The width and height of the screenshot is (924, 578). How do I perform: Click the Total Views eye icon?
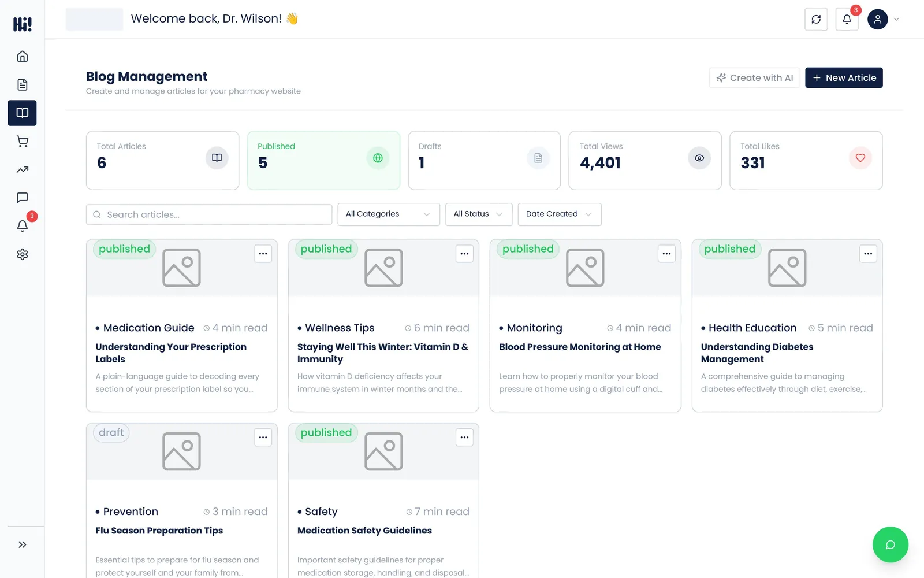pos(699,158)
